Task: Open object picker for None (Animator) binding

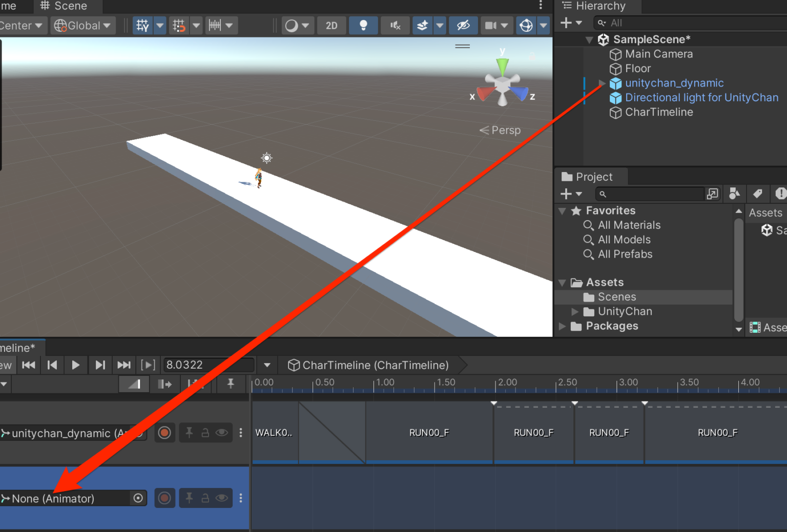Action: (x=138, y=498)
